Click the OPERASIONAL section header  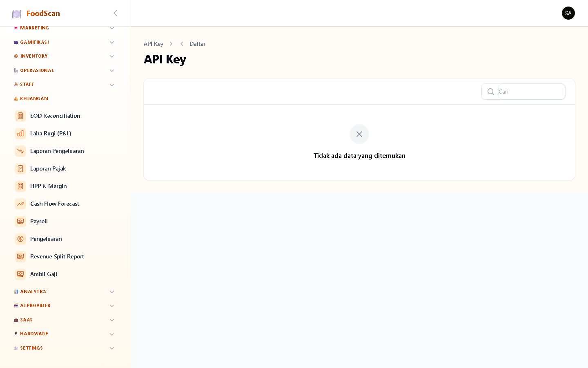click(x=37, y=70)
